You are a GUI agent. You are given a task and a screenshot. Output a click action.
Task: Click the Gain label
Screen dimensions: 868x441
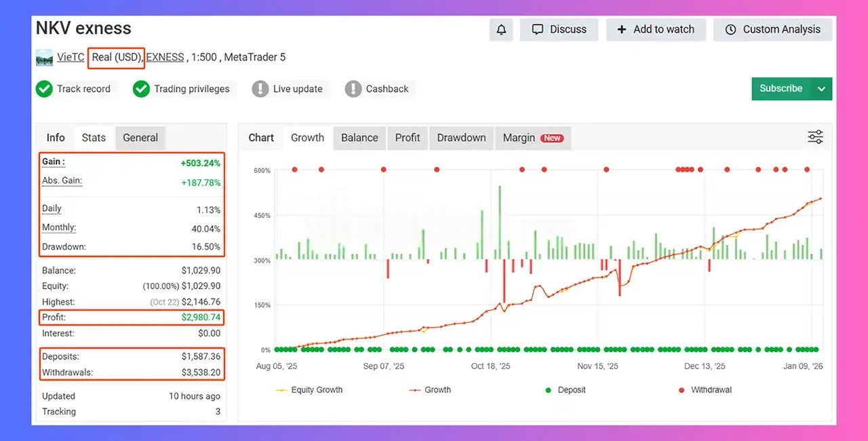coord(54,162)
